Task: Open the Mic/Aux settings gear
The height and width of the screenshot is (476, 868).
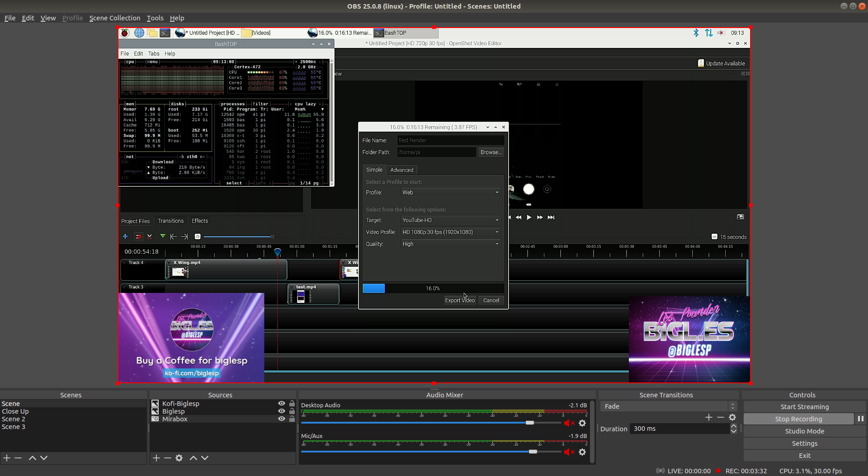Action: click(582, 452)
